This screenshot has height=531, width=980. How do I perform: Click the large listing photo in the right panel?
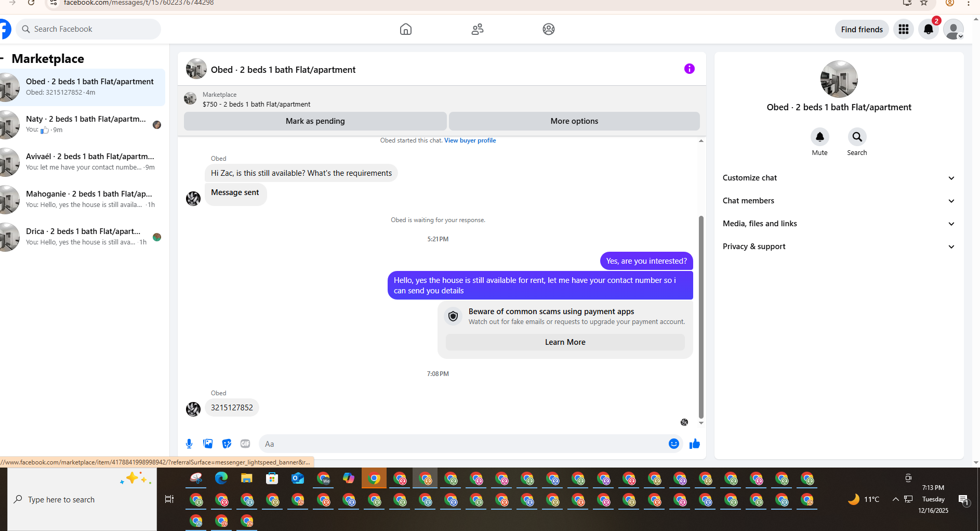[x=839, y=79]
